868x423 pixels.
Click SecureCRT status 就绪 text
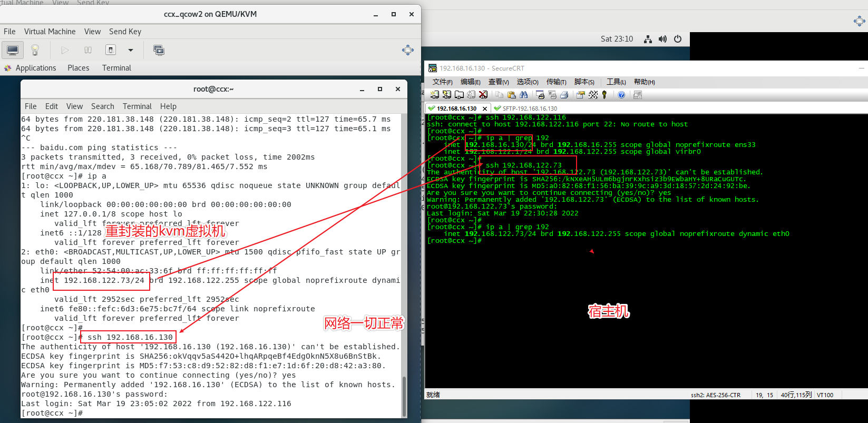(x=433, y=395)
